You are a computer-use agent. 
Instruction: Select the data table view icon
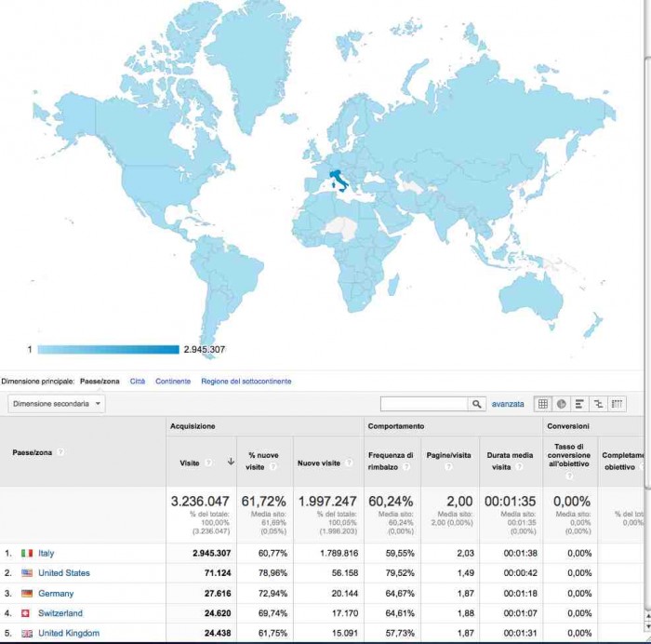[x=543, y=404]
